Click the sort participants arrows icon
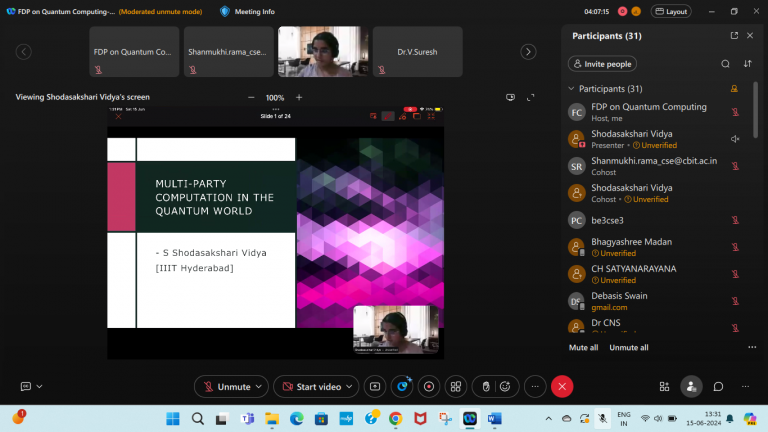768x432 pixels. pyautogui.click(x=747, y=64)
